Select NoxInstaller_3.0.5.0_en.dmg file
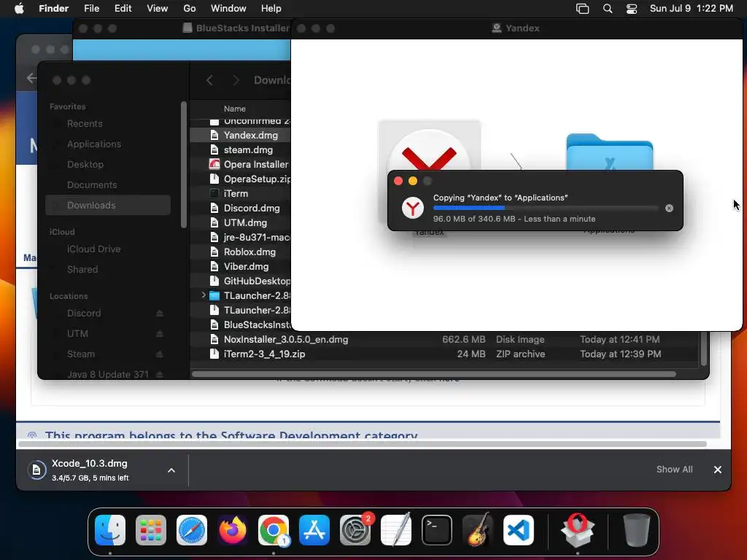The height and width of the screenshot is (560, 747). tap(444, 340)
